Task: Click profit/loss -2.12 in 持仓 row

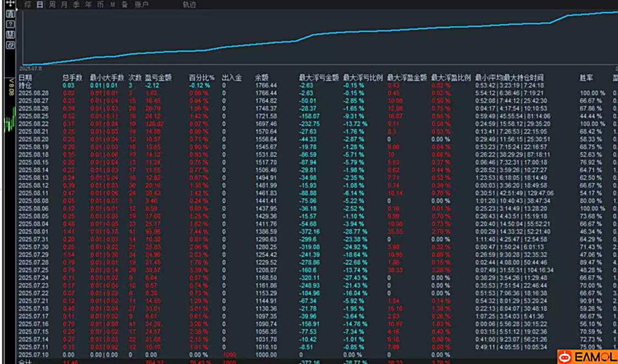Action: pos(152,85)
